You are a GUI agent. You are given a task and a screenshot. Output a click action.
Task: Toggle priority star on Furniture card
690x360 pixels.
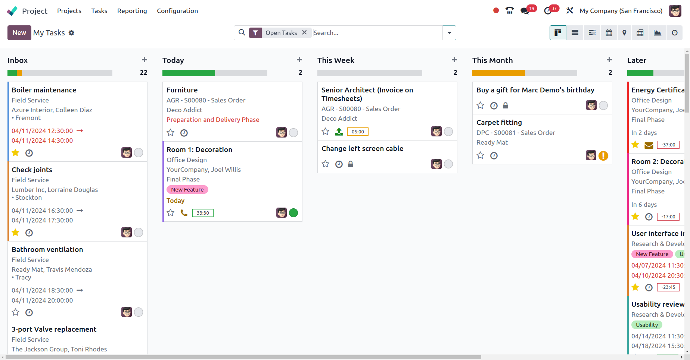coord(170,132)
